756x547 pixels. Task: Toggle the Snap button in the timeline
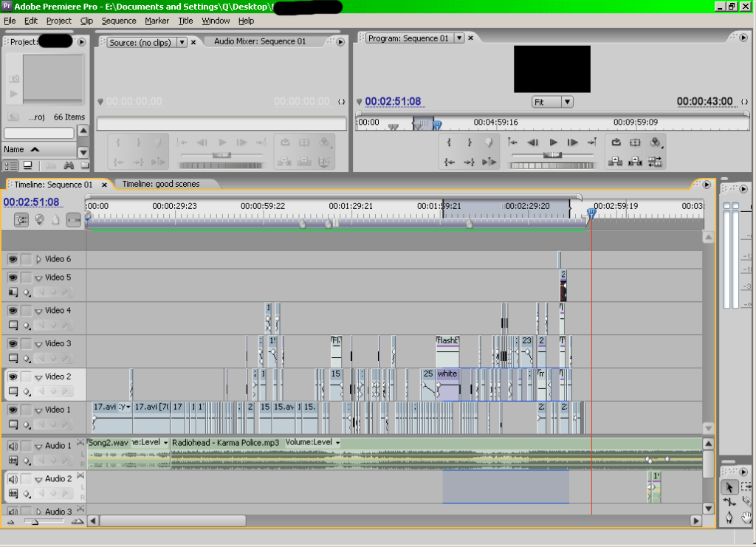tap(21, 220)
